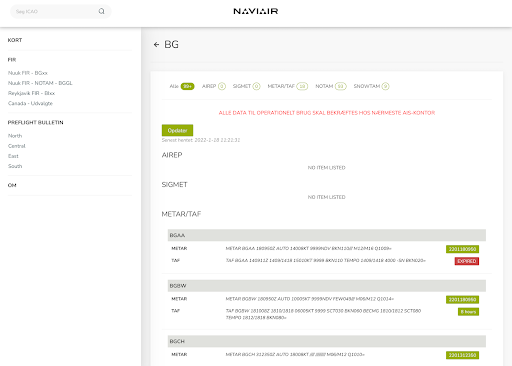This screenshot has width=512, height=366.
Task: Open the SNOWTAM tab
Action: [x=371, y=86]
